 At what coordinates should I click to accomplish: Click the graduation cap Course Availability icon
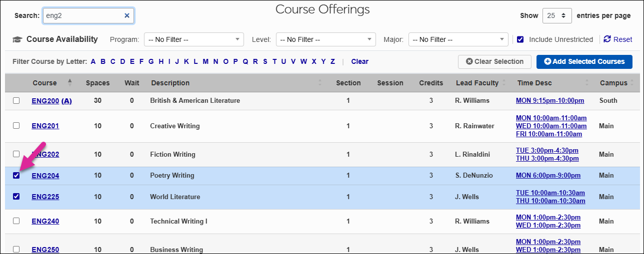click(17, 39)
